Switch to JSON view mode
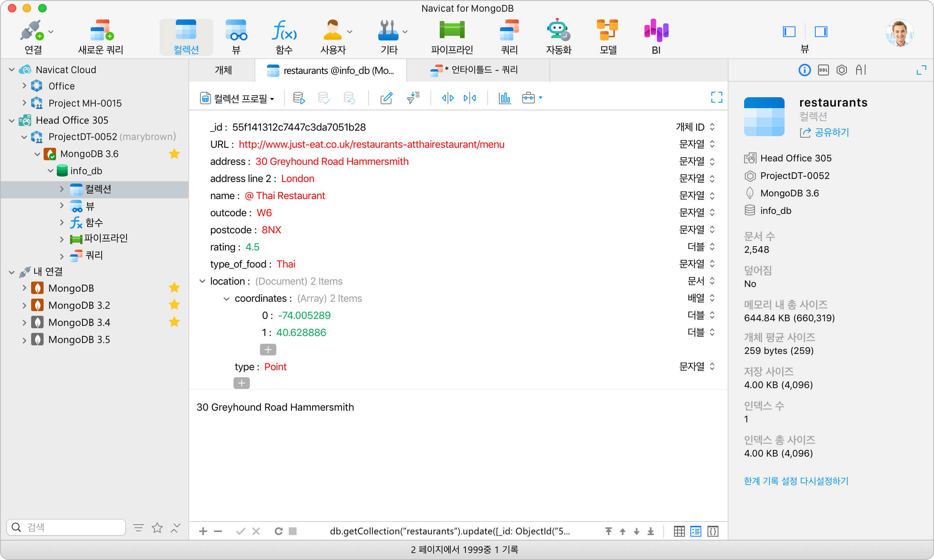This screenshot has height=560, width=934. (713, 531)
